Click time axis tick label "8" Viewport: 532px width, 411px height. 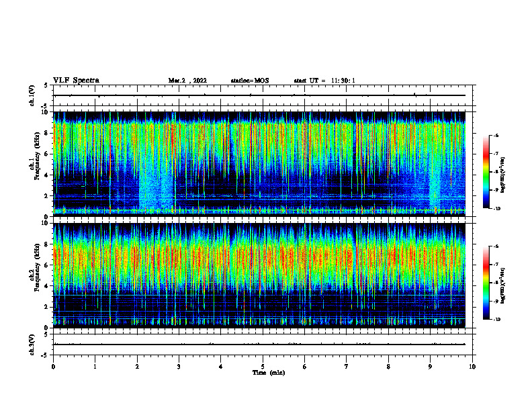388,367
